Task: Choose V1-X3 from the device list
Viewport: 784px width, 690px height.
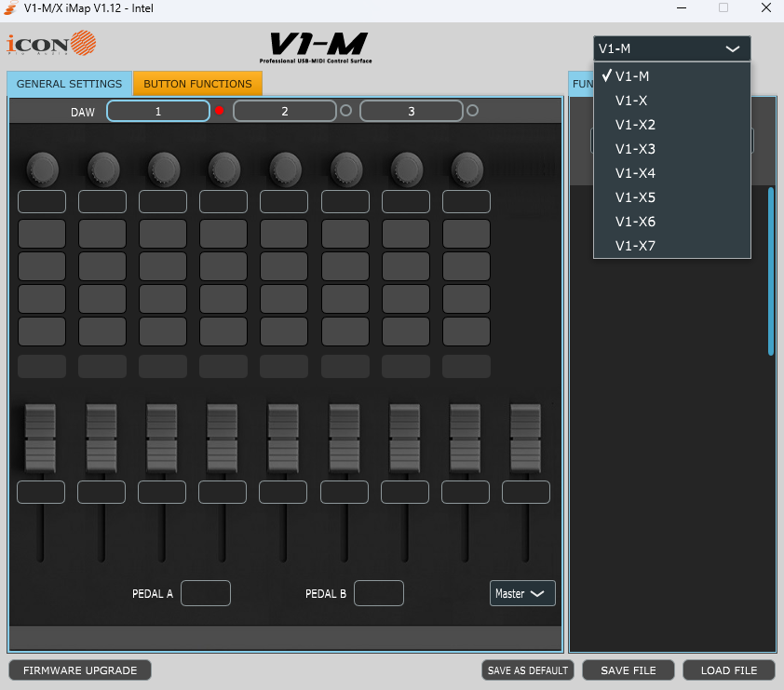Action: pos(672,149)
